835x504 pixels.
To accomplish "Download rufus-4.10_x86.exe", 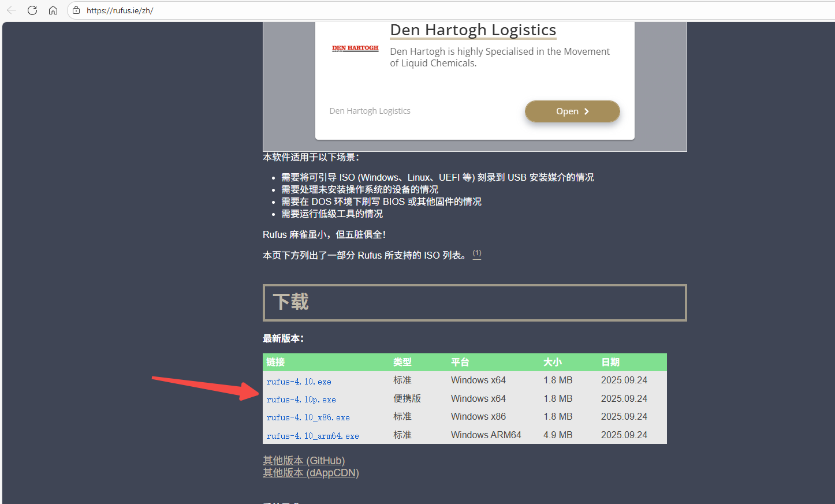I will tap(308, 417).
